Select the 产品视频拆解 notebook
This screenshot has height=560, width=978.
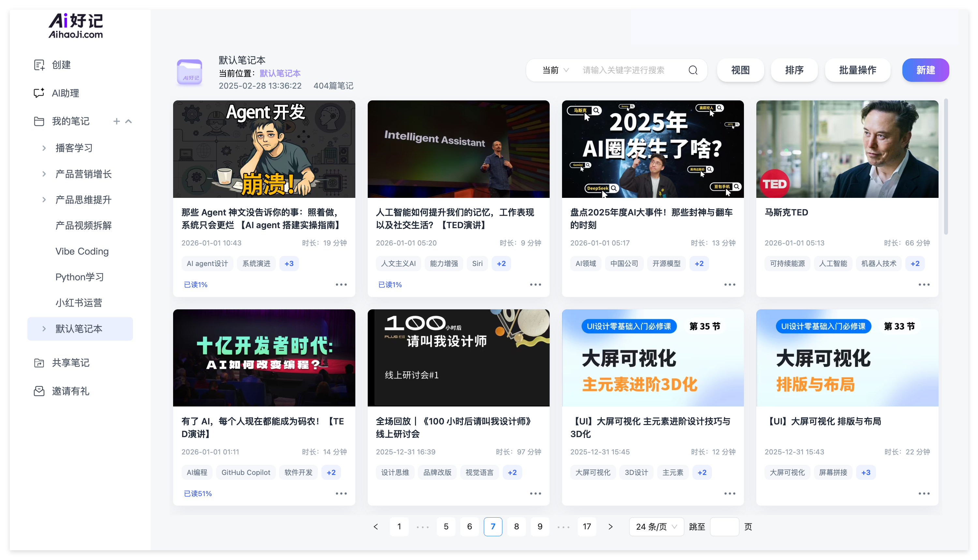click(83, 225)
